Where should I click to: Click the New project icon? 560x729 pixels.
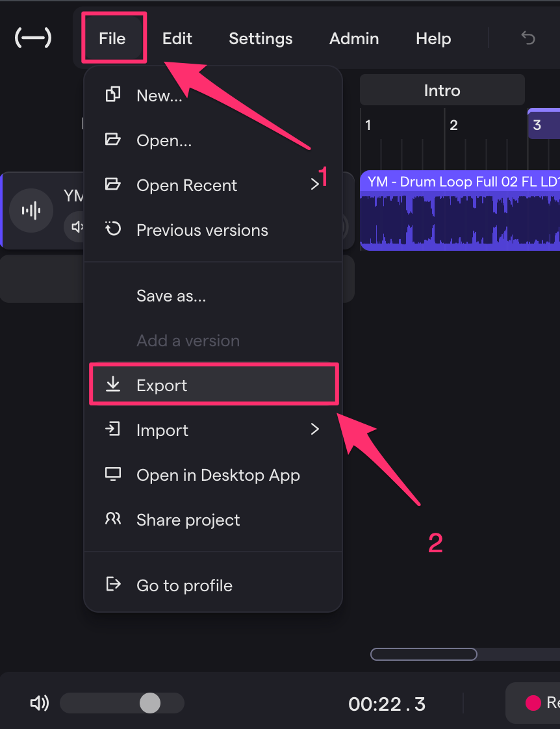113,95
